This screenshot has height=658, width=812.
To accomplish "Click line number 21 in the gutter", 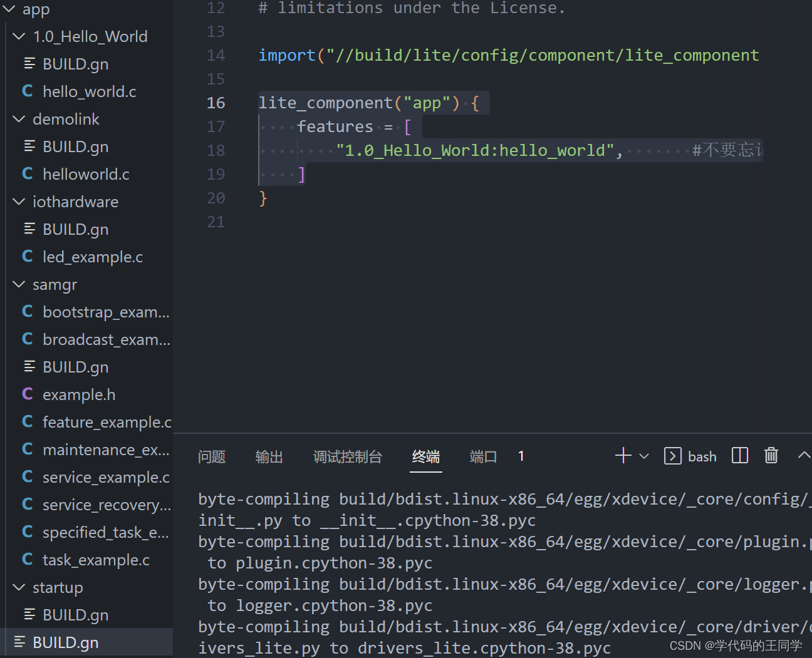I will [x=216, y=222].
